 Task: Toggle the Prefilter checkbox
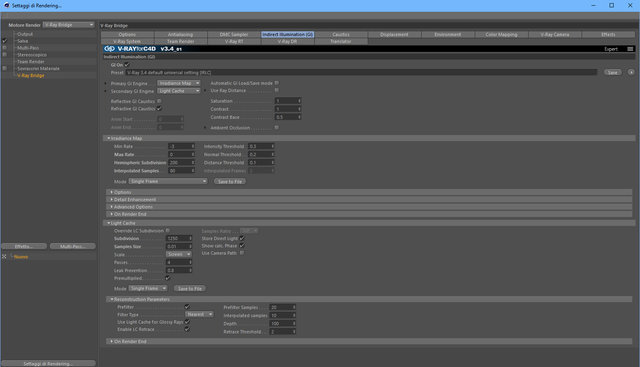[x=187, y=307]
